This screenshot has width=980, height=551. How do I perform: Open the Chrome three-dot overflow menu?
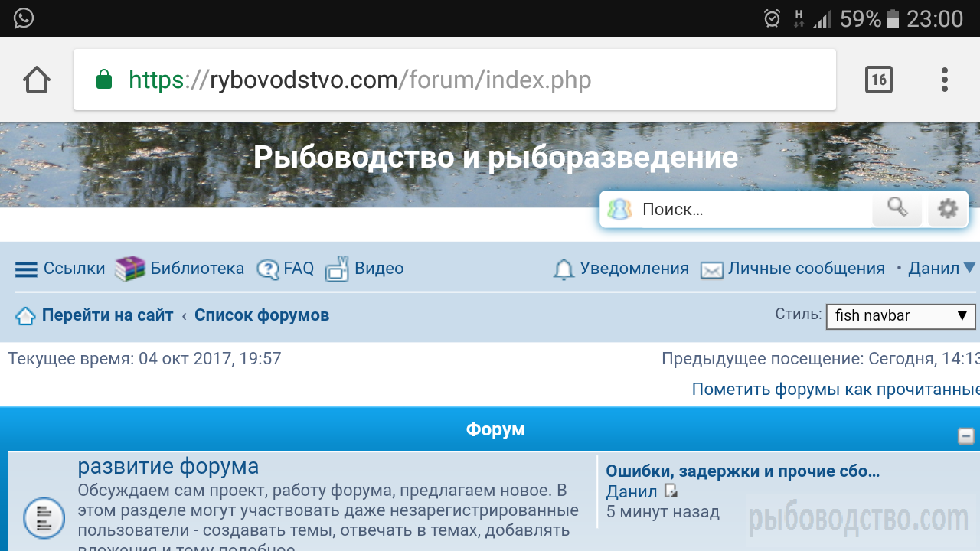click(x=944, y=80)
